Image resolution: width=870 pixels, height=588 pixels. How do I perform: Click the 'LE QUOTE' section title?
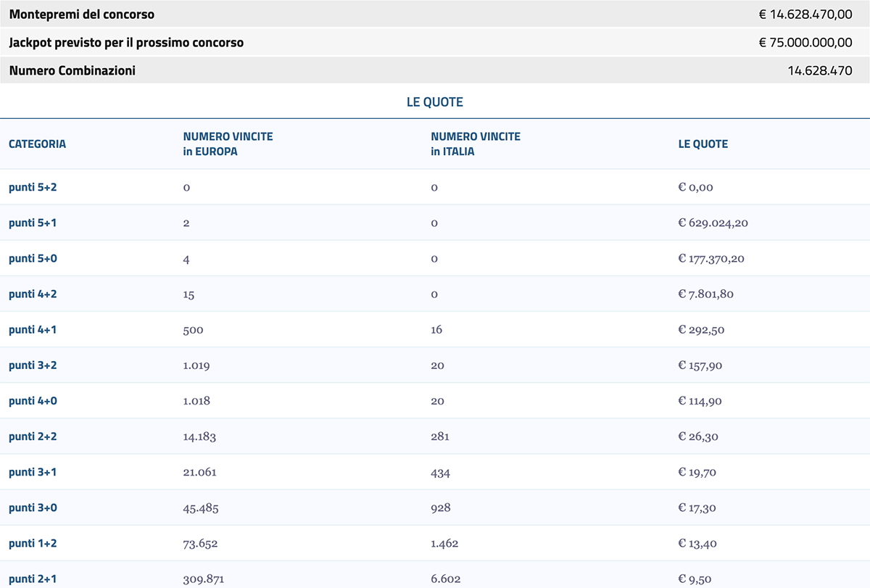click(x=434, y=102)
